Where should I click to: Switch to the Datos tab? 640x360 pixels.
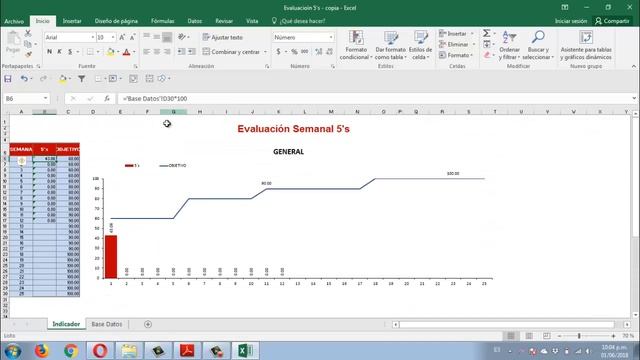pos(195,21)
